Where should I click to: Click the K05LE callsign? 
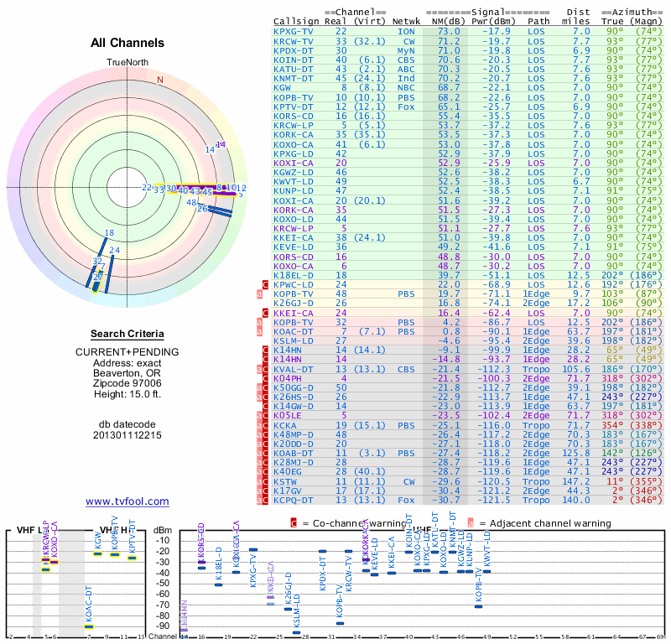[288, 416]
